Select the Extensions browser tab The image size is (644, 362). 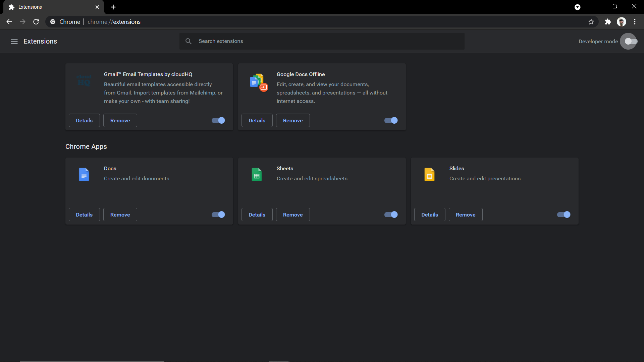tap(50, 7)
